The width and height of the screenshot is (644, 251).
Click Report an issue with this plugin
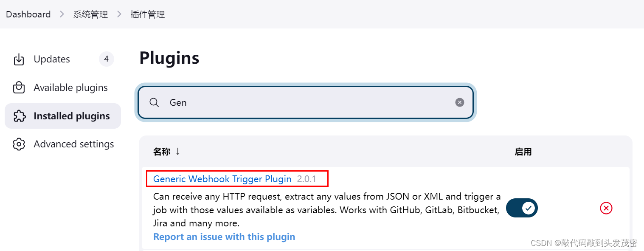tap(224, 237)
